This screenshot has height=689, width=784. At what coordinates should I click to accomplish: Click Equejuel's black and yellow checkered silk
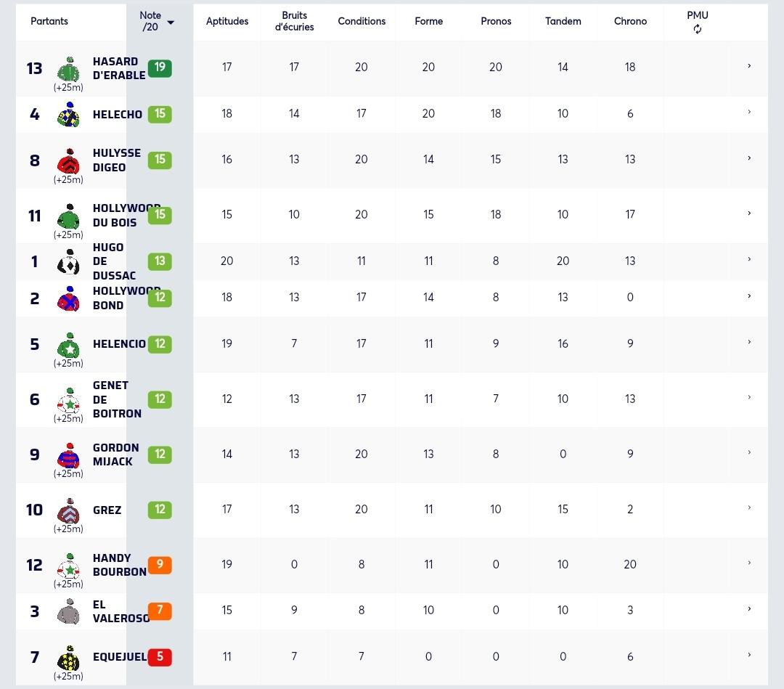pos(69,658)
